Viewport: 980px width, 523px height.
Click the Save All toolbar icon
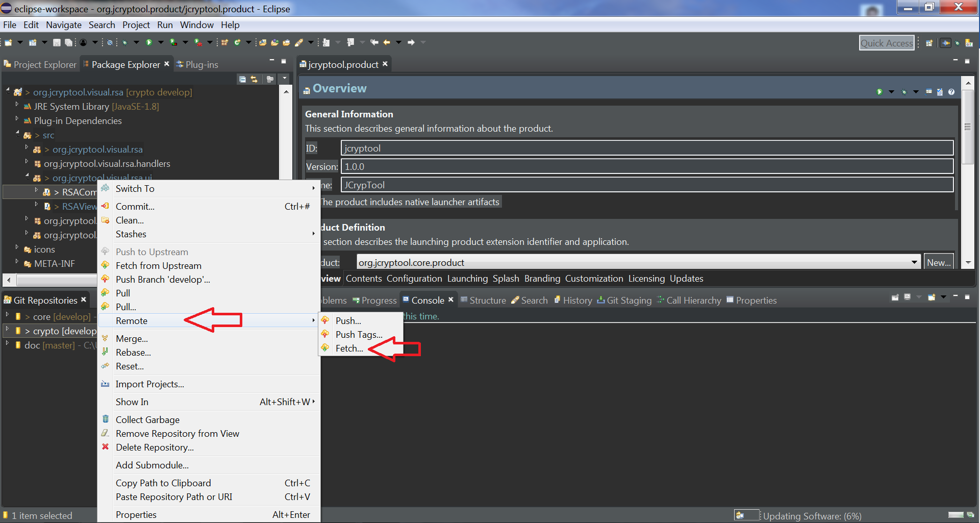coord(68,42)
